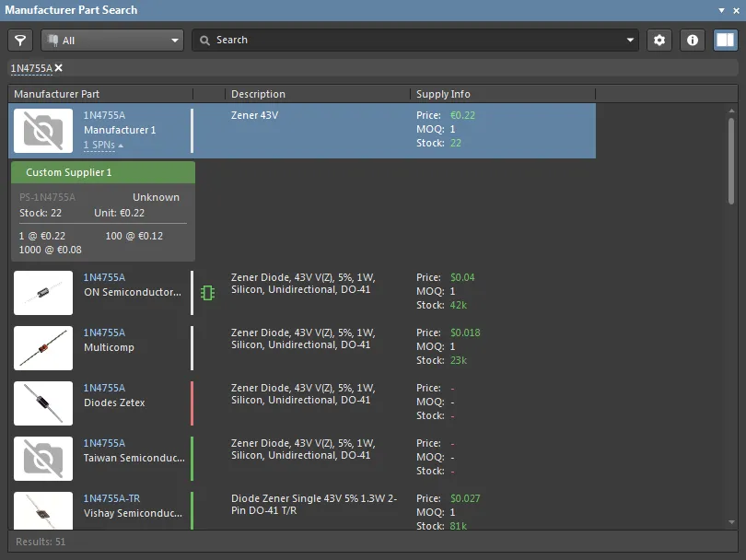The width and height of the screenshot is (746, 560).
Task: Click the information icon button
Action: pos(692,41)
